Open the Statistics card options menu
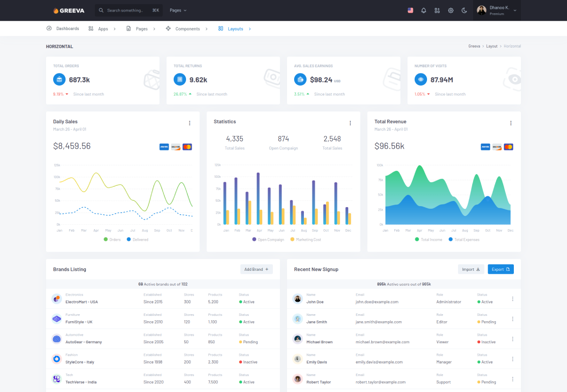This screenshot has height=392, width=567. [x=350, y=123]
